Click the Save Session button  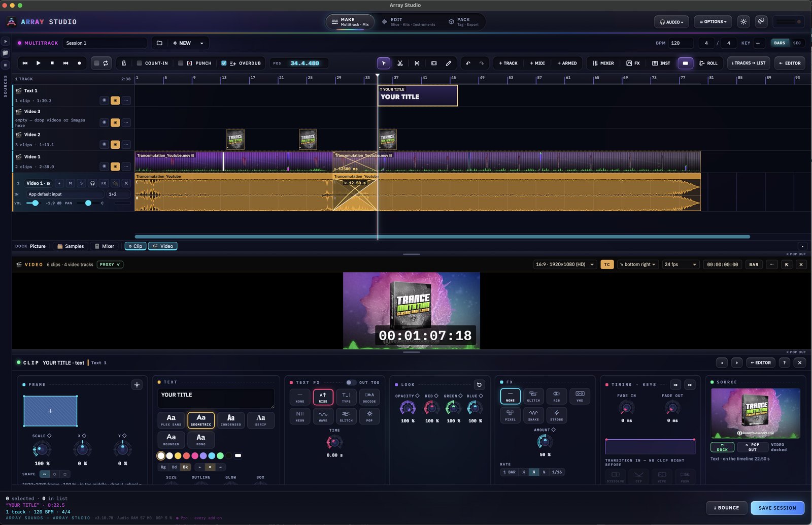(x=777, y=508)
